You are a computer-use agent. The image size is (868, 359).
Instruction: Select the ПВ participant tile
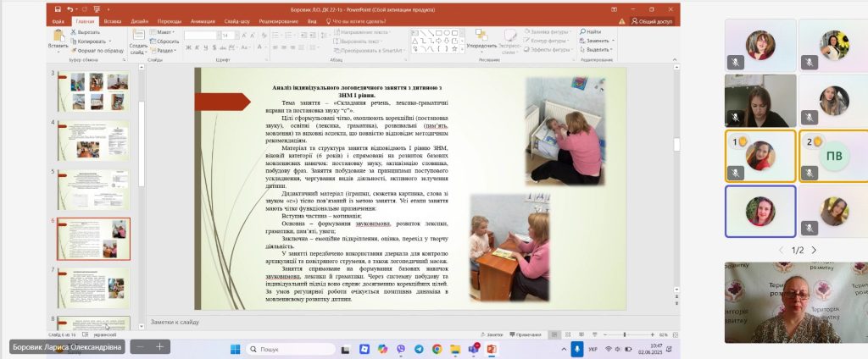(x=834, y=156)
